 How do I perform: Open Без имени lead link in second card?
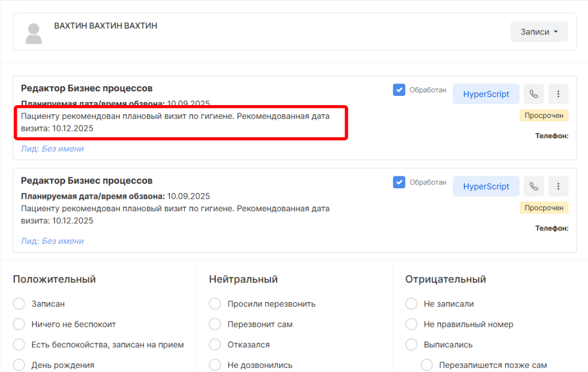click(x=63, y=241)
